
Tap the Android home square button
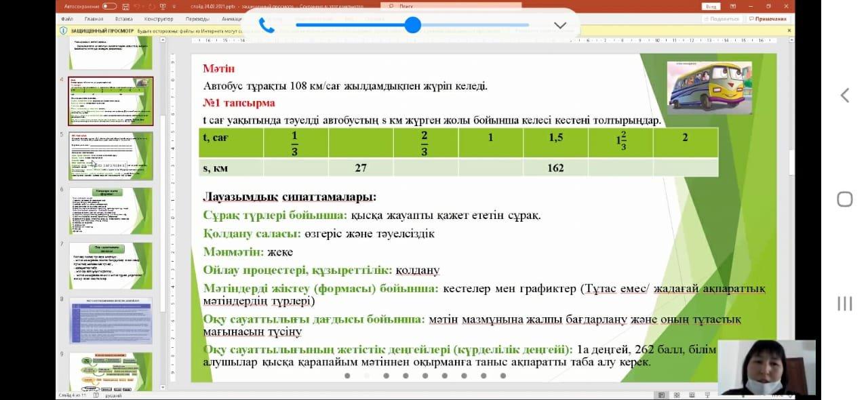844,199
